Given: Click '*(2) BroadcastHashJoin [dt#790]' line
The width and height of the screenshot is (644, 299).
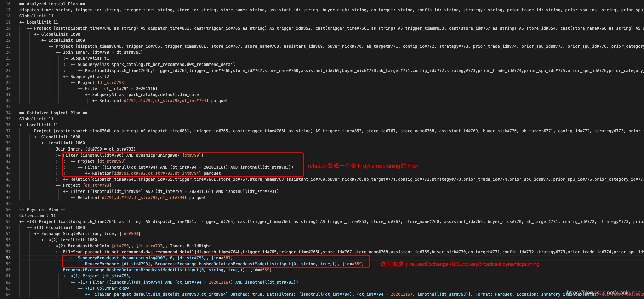Looking at the screenshot, I should 133,246.
